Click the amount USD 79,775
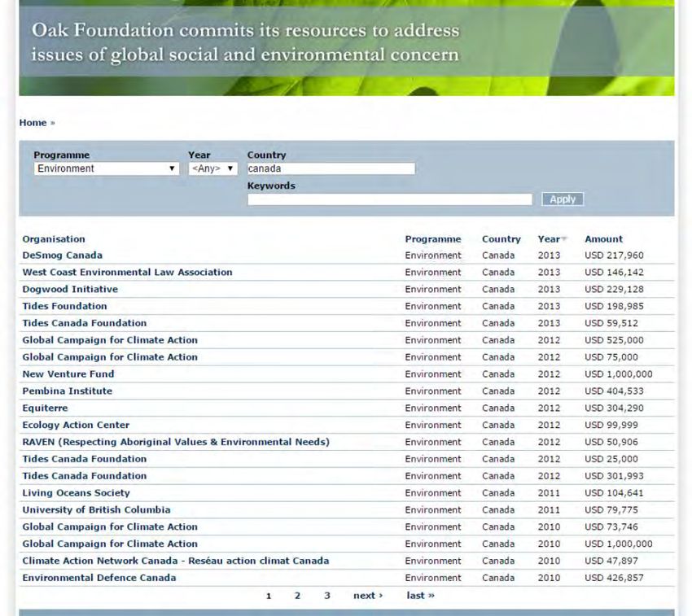 tap(611, 510)
